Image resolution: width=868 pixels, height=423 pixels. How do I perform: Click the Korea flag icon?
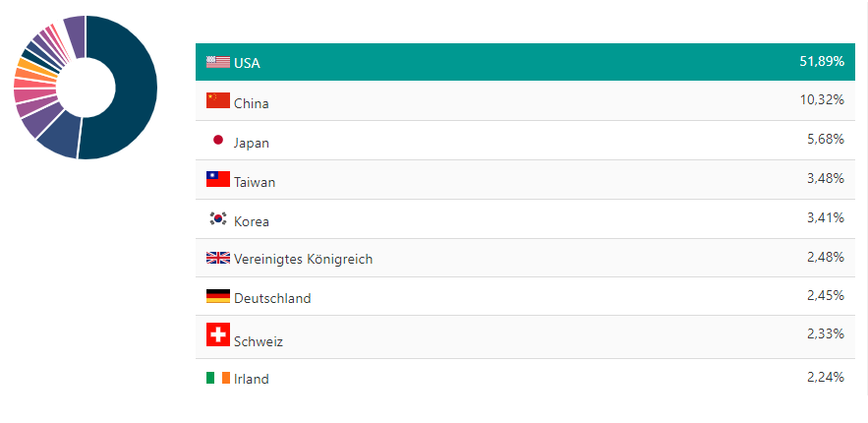[218, 218]
